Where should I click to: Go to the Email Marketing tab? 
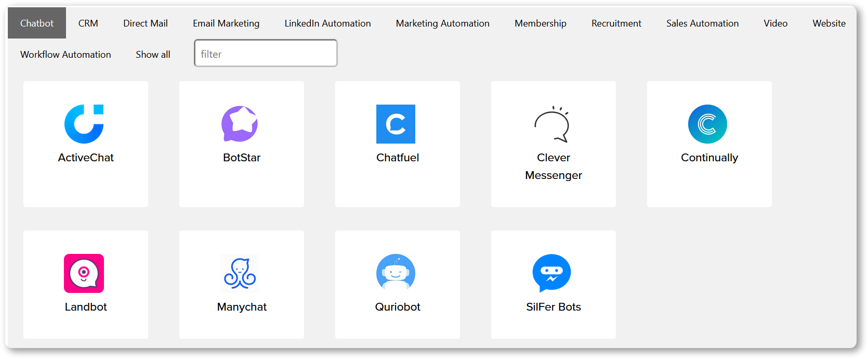[226, 23]
